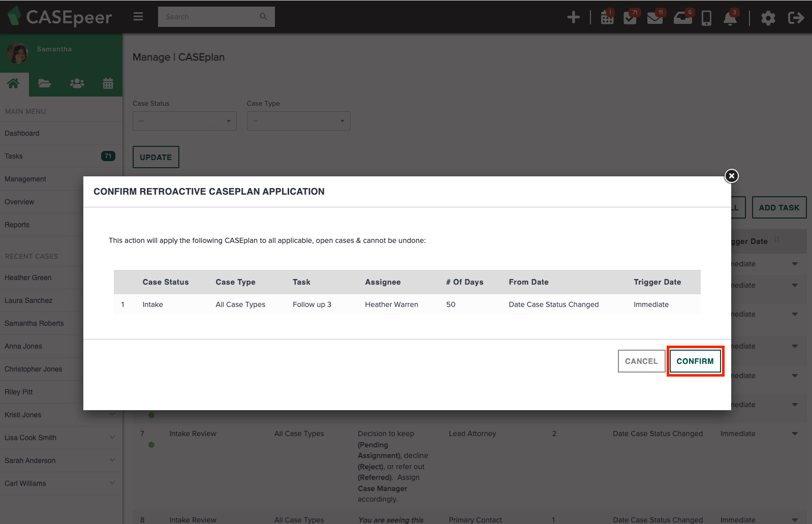The image size is (812, 524).
Task: Open the inbox tray icon
Action: tap(683, 17)
